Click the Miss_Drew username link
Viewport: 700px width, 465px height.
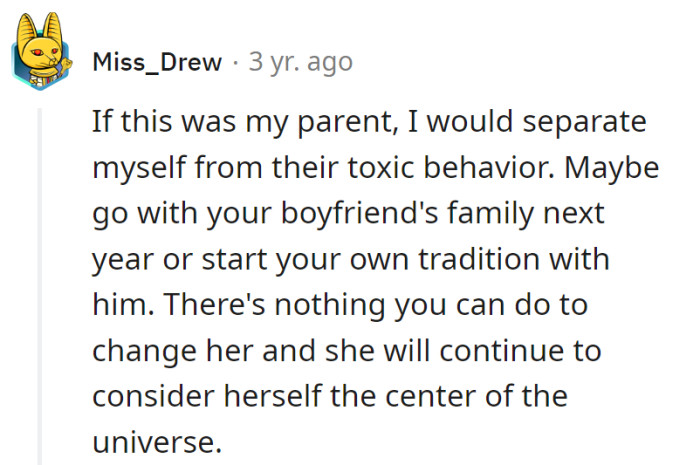[x=157, y=62]
